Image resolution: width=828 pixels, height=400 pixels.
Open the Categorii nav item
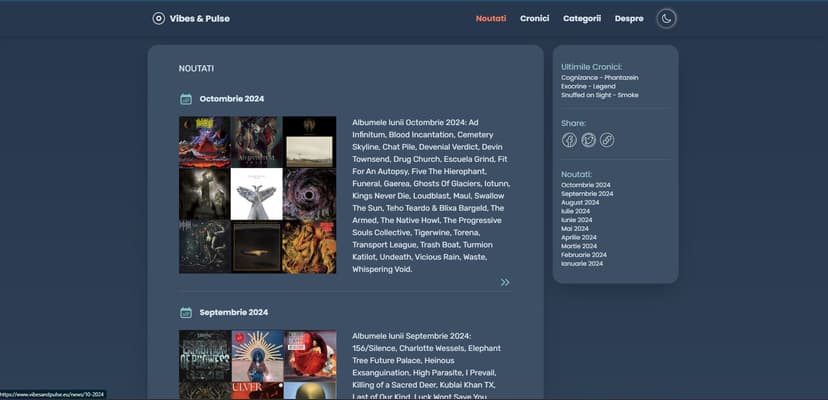click(x=582, y=18)
